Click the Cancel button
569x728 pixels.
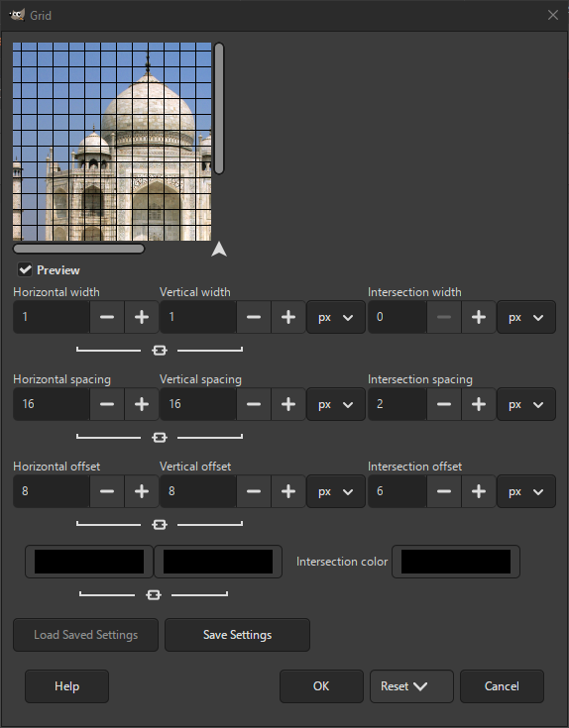pos(502,686)
